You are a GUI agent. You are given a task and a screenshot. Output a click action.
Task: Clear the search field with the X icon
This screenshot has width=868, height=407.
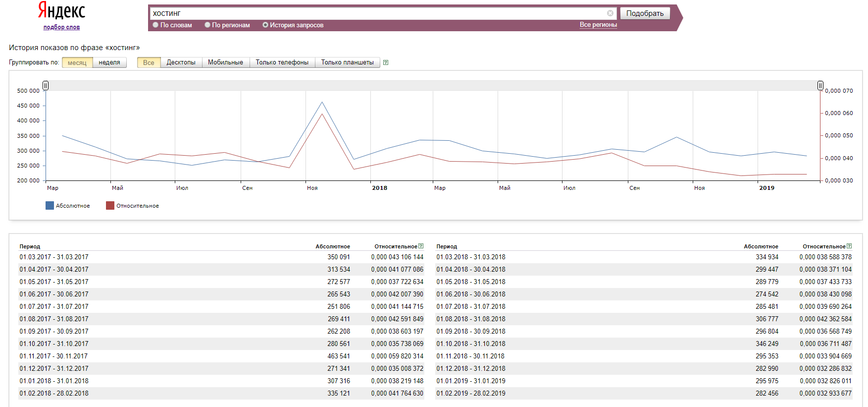(x=610, y=13)
